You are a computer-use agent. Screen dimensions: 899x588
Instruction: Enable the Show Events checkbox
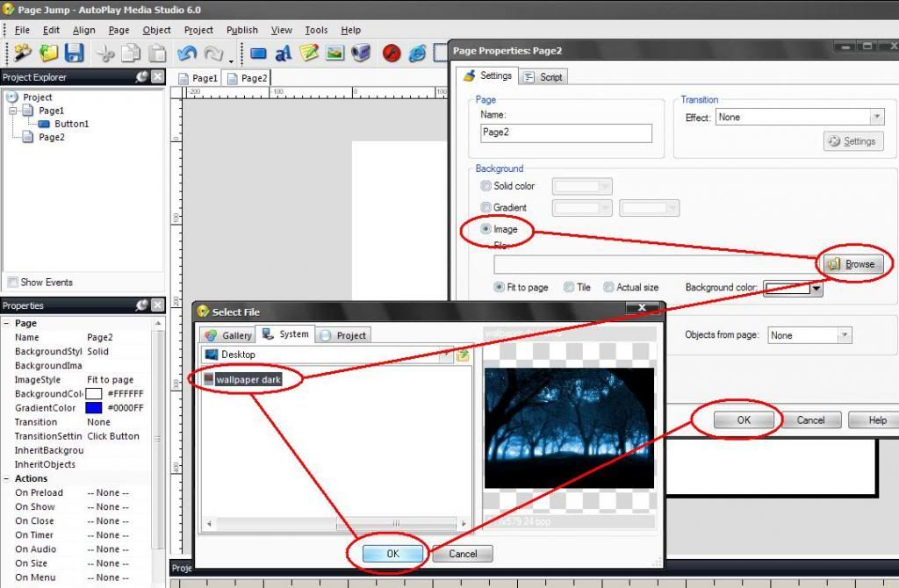12,282
